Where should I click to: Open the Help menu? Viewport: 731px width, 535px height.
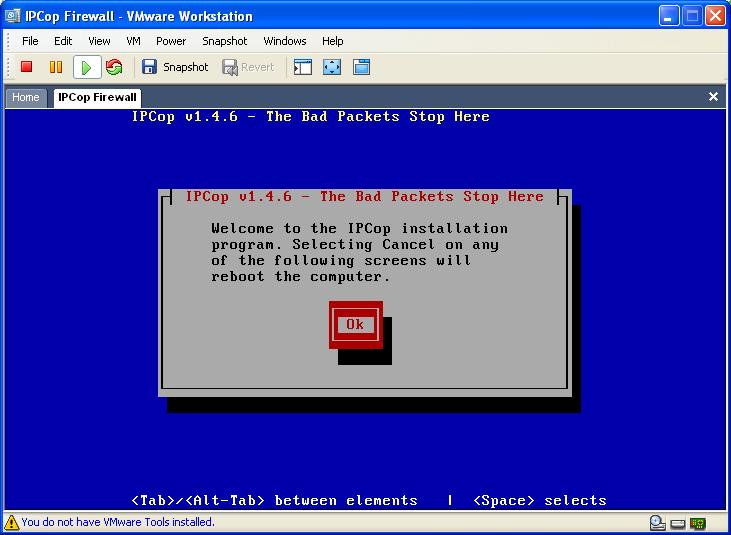(332, 41)
